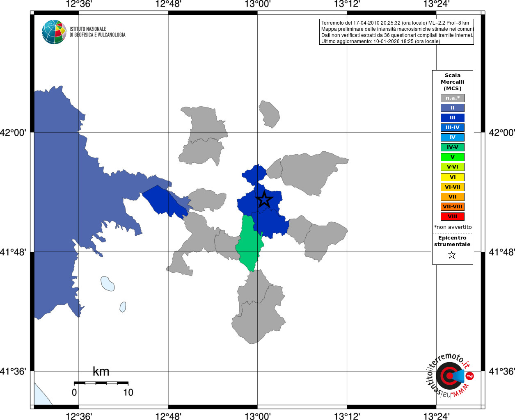Click the gray n.a.* legend swatch

tap(453, 98)
